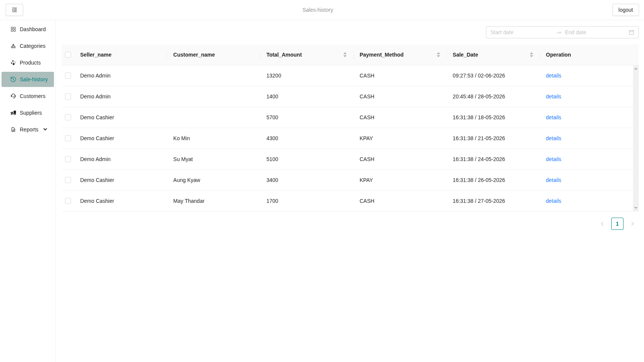Sort by Total_Amount using sorter arrows

(345, 55)
